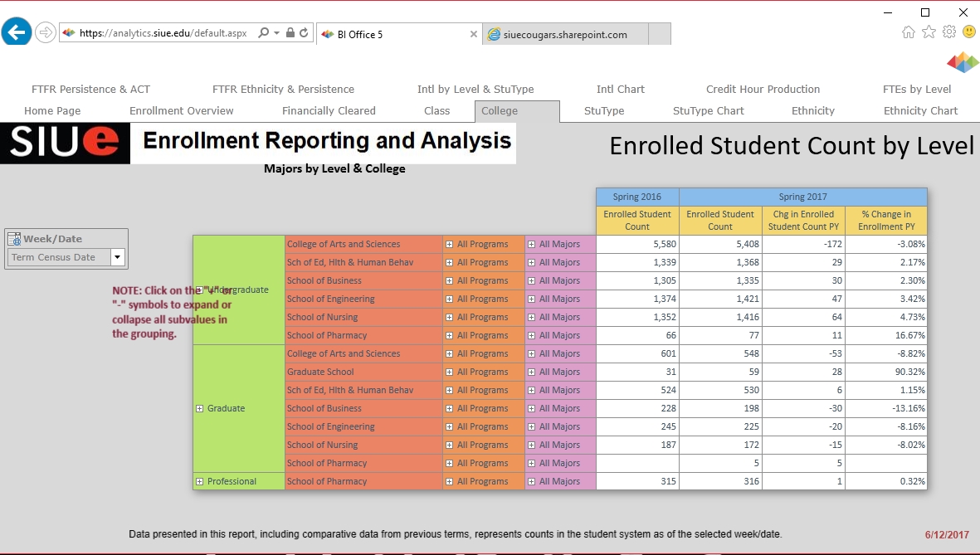Expand the Professional level group

(199, 481)
